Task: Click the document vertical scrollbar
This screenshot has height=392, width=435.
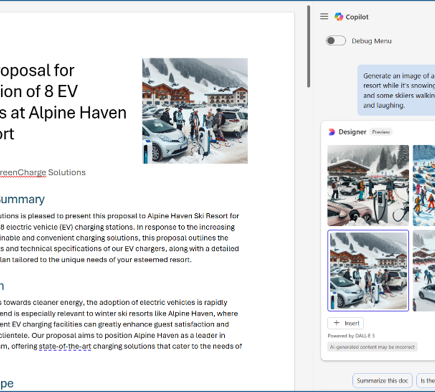Action: pos(309,47)
